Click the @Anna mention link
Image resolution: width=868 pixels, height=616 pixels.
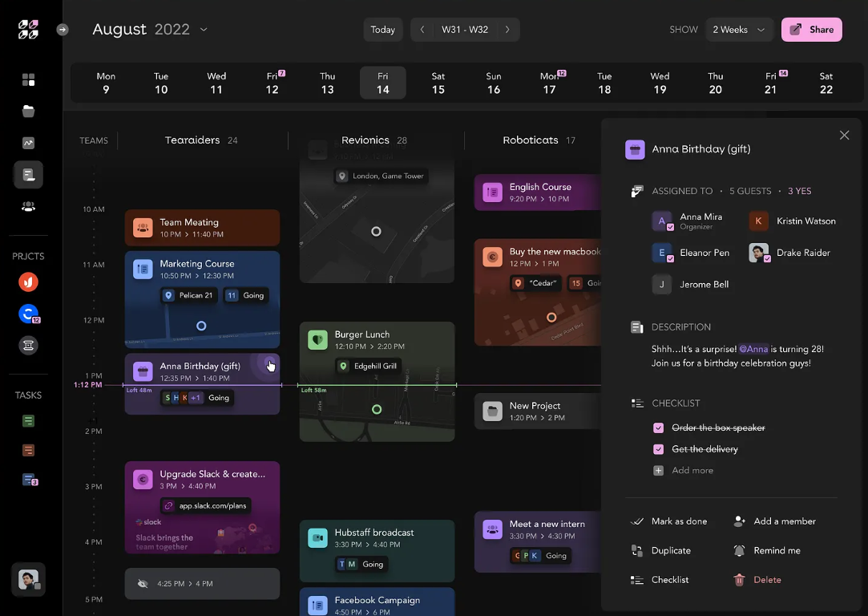(753, 349)
